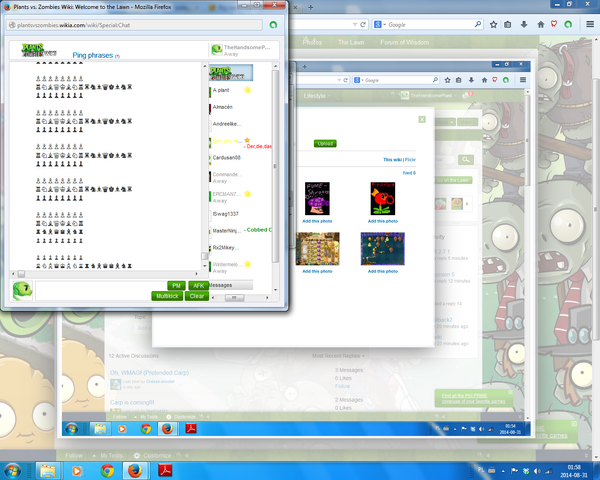
Task: Open Google Chrome from the main Windows taskbar
Action: (107, 470)
